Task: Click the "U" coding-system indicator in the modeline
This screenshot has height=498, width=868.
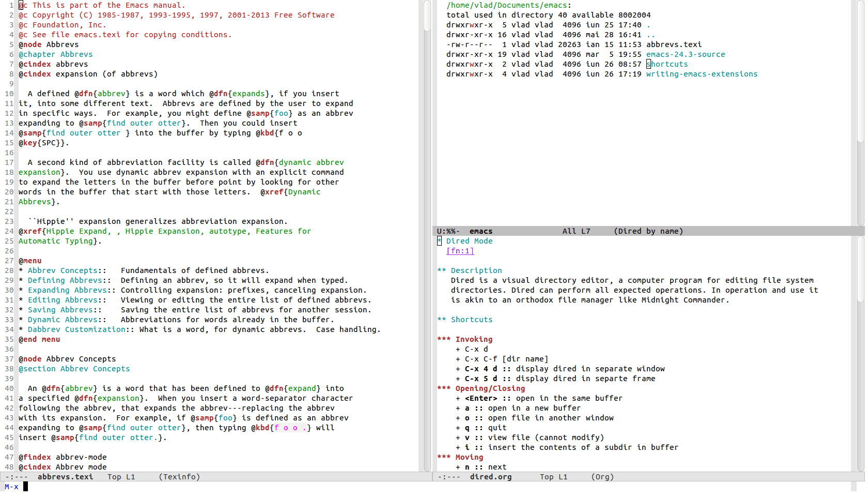Action: click(x=439, y=231)
